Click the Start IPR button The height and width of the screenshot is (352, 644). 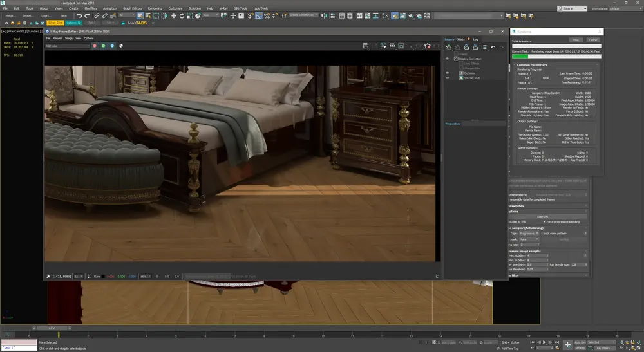coord(542,216)
